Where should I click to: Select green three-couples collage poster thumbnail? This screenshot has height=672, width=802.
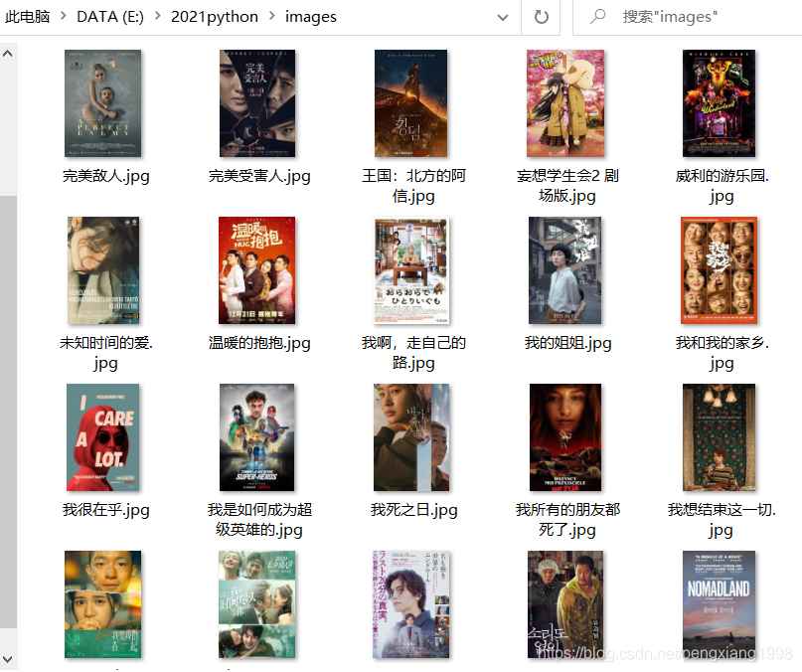tap(256, 604)
